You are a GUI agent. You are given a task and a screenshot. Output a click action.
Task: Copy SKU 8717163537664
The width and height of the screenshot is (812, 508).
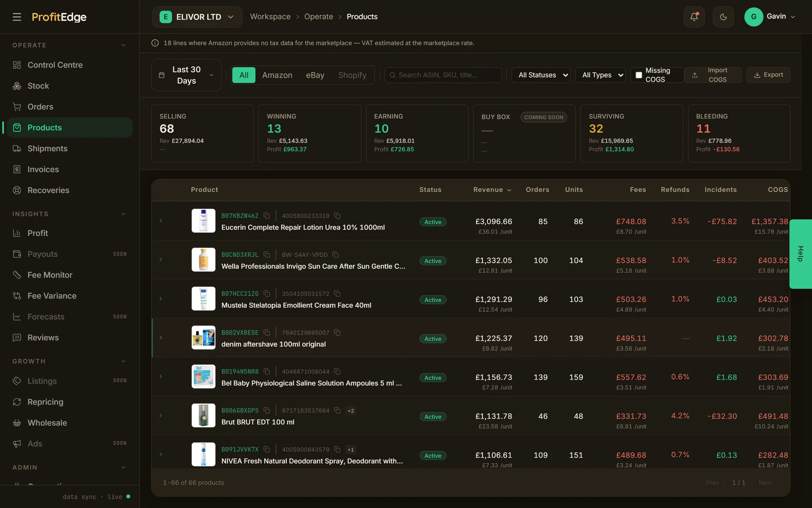coord(337,410)
